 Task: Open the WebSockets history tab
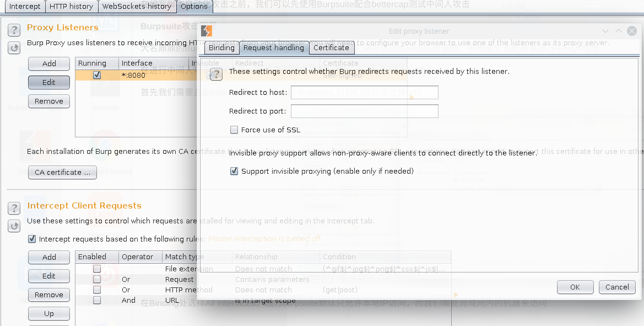pos(137,6)
